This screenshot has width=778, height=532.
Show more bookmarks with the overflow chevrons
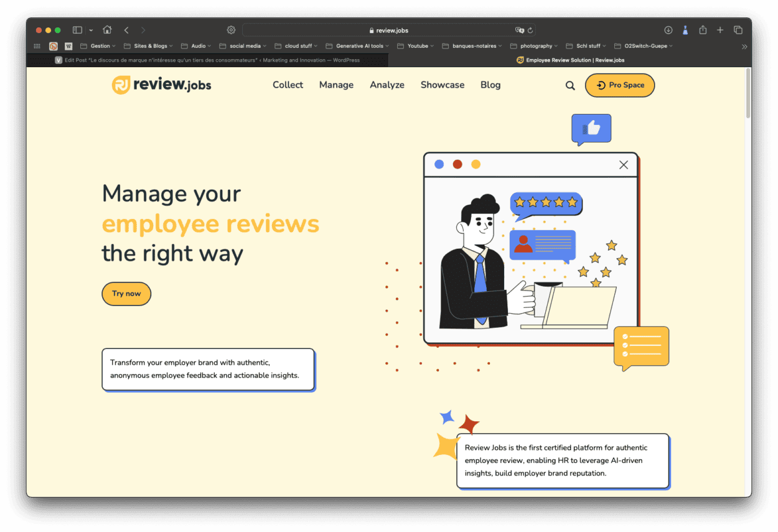click(744, 46)
